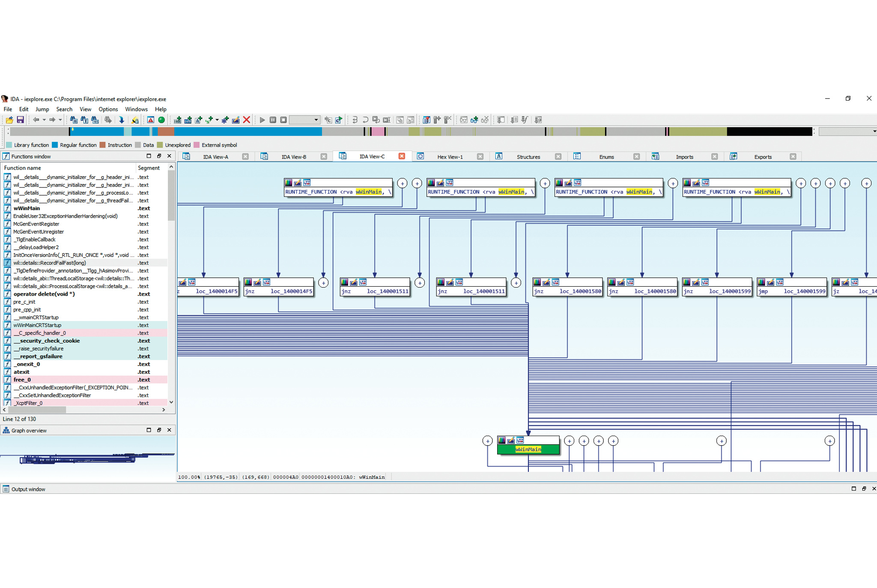Click pause process toolbar button
This screenshot has height=588, width=877.
click(x=273, y=120)
